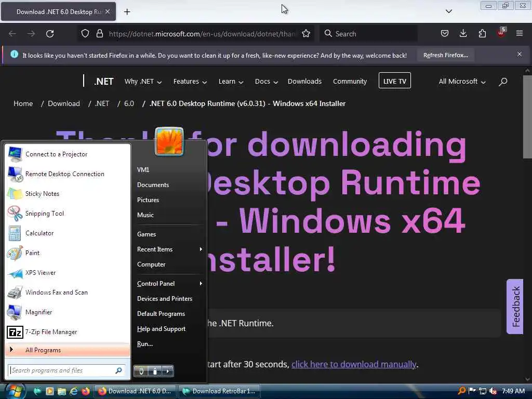Click Action Center flag tray icon
532x399 pixels.
[x=472, y=391]
